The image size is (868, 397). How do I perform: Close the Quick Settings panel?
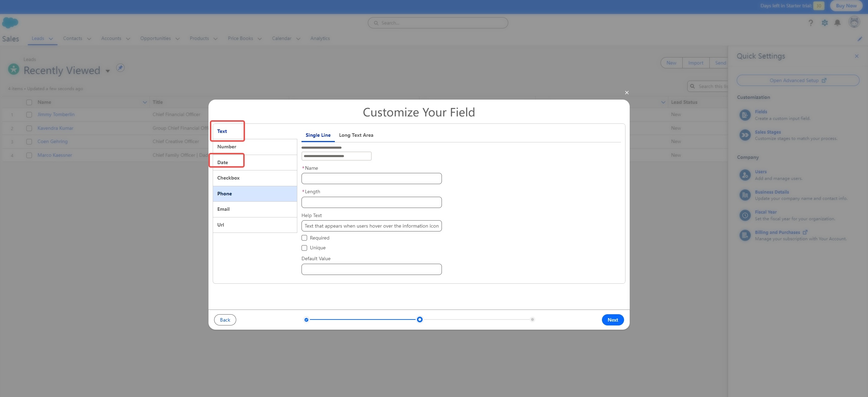click(x=857, y=56)
